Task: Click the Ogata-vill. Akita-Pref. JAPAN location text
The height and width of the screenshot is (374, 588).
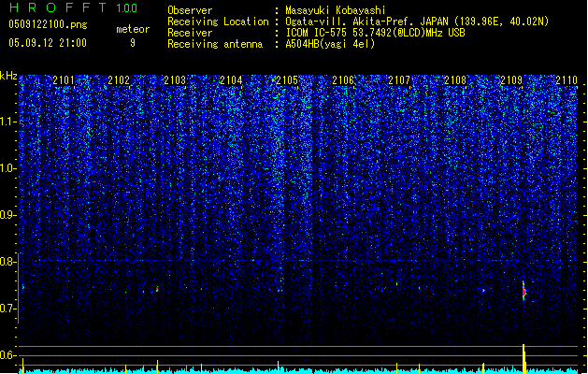Action: [417, 22]
